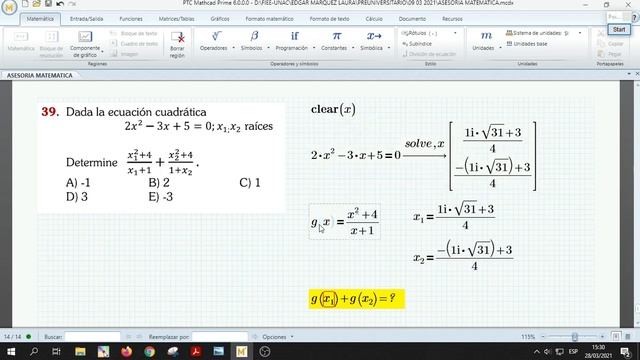This screenshot has height=360, width=640.
Task: Click Unidades base option
Action: [527, 44]
